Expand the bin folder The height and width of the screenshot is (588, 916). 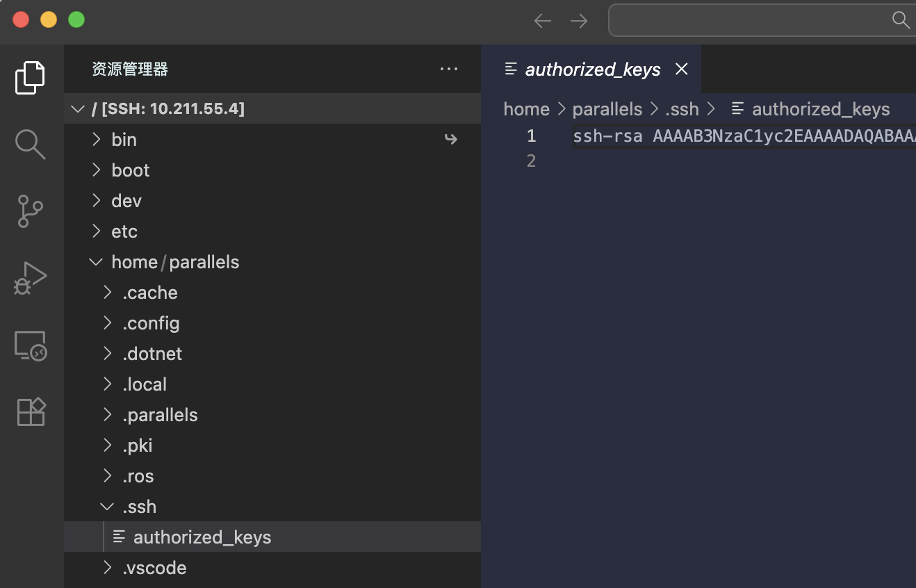click(124, 140)
